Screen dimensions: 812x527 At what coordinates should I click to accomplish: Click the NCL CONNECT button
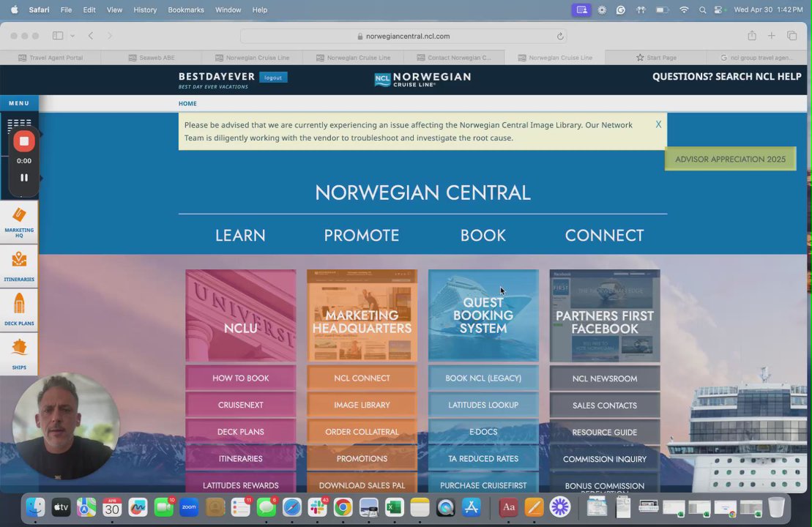tap(362, 378)
